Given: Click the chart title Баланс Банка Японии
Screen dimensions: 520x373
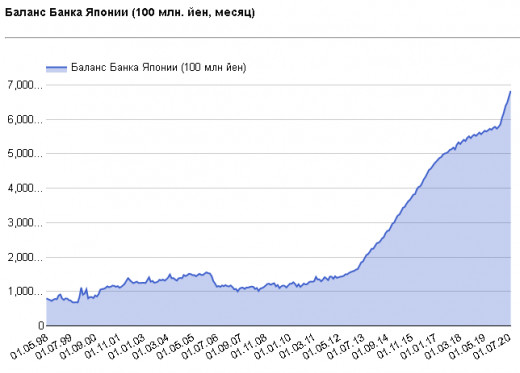Looking at the screenshot, I should point(130,13).
